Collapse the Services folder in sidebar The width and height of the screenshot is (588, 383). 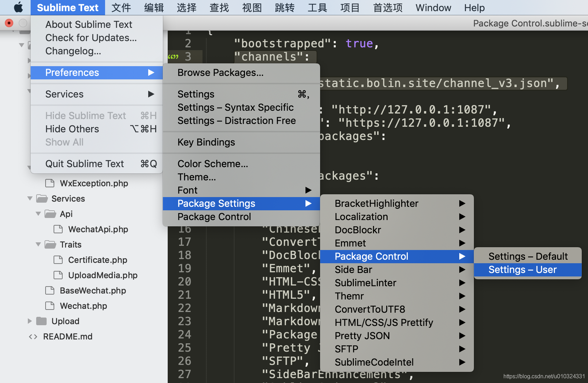point(30,198)
